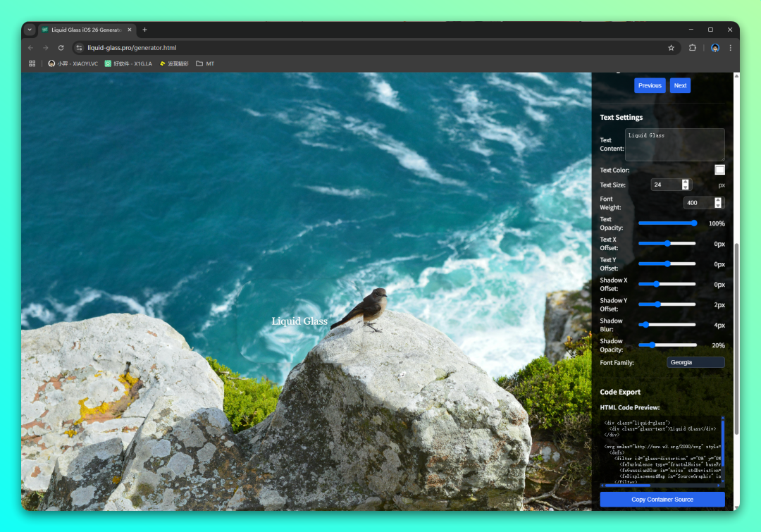Open the Chrome three-dot menu
Image resolution: width=761 pixels, height=532 pixels.
(x=730, y=48)
